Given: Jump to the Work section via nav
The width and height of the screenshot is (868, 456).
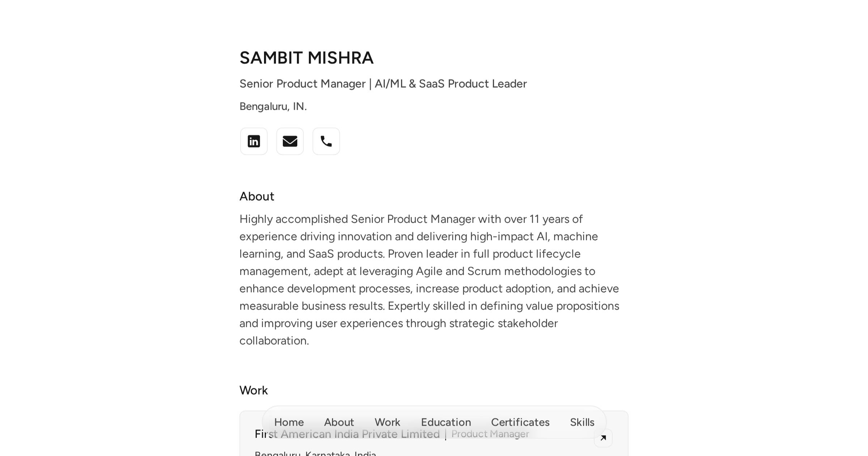Looking at the screenshot, I should (x=387, y=422).
